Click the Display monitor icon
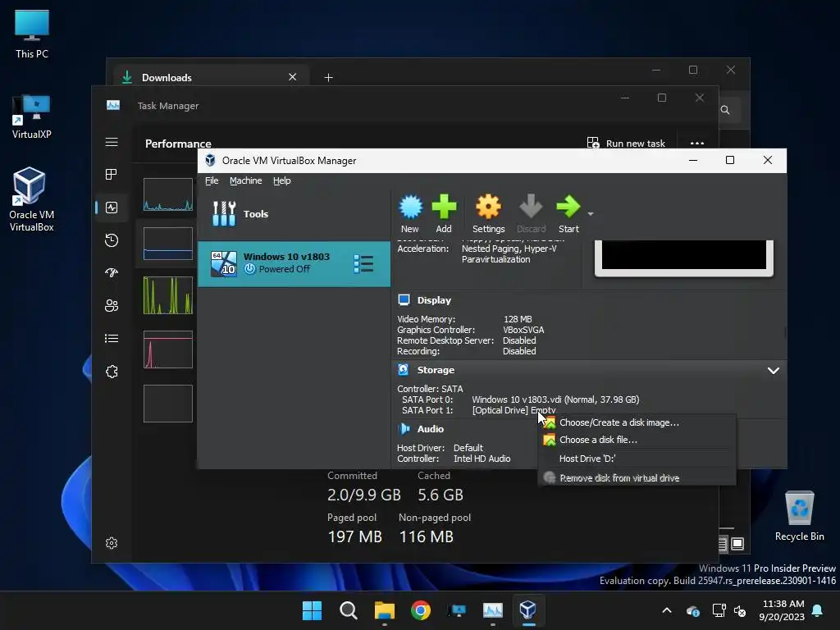 (x=404, y=300)
